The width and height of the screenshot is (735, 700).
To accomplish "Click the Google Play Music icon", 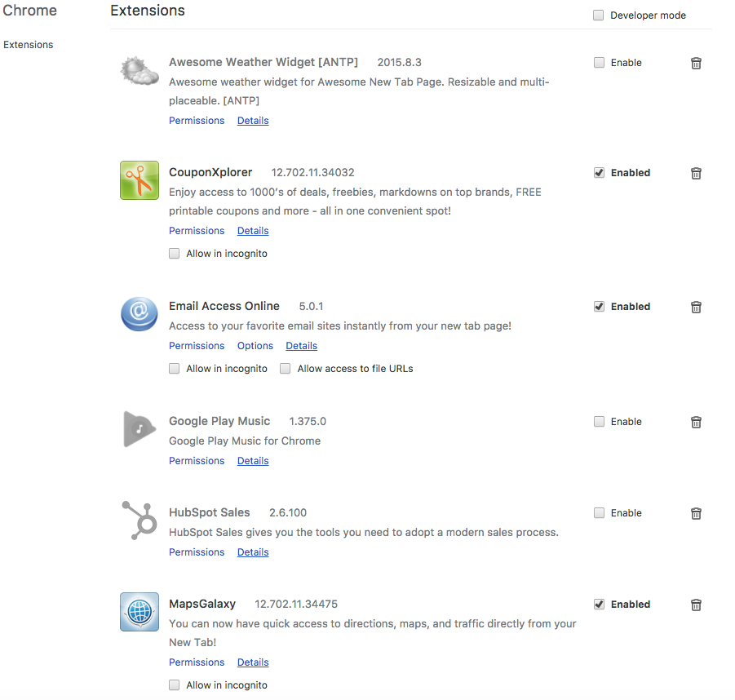I will tap(139, 429).
